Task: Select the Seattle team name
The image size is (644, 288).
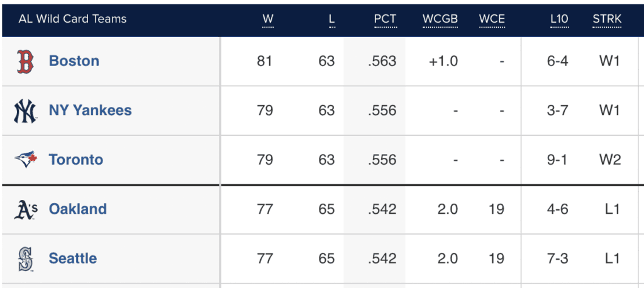Action: [73, 258]
